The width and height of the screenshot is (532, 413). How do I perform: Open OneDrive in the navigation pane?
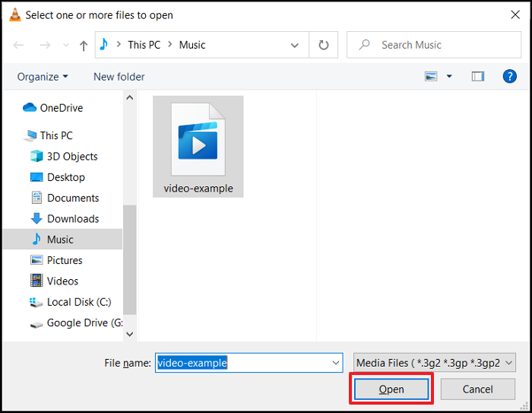pyautogui.click(x=61, y=108)
